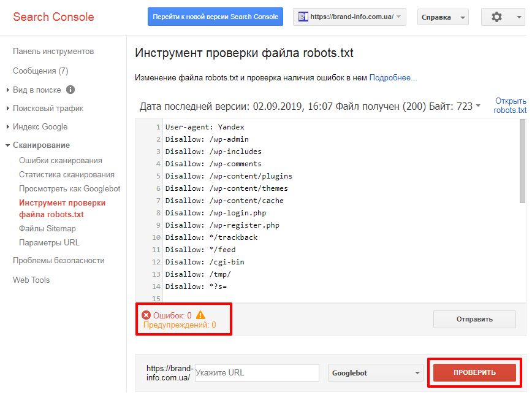Click the red ПРОВЕРИТЬ button

tap(474, 372)
